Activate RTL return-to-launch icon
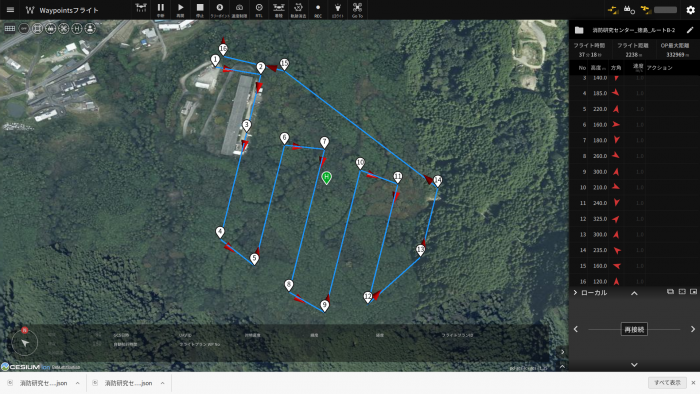Viewport: 700px width, 394px height. click(x=259, y=9)
